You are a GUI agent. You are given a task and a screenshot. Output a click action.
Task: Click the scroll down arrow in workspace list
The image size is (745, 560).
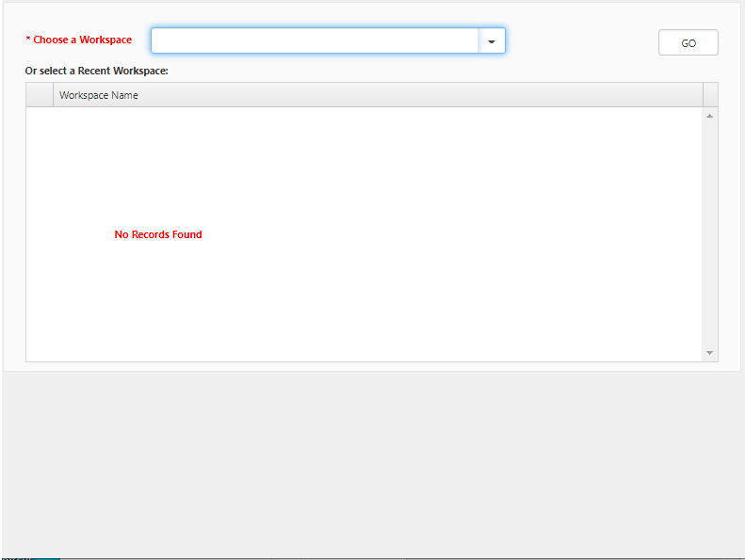click(709, 353)
